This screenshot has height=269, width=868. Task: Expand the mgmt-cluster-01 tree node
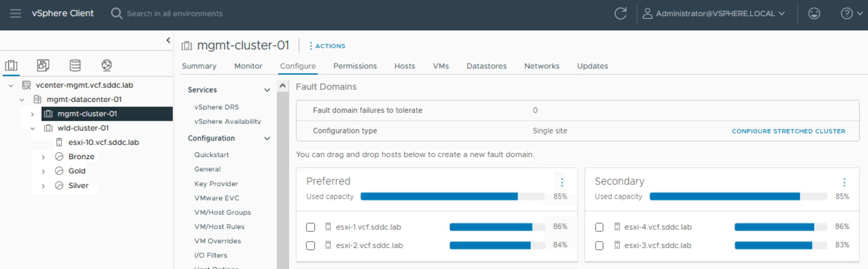point(32,114)
